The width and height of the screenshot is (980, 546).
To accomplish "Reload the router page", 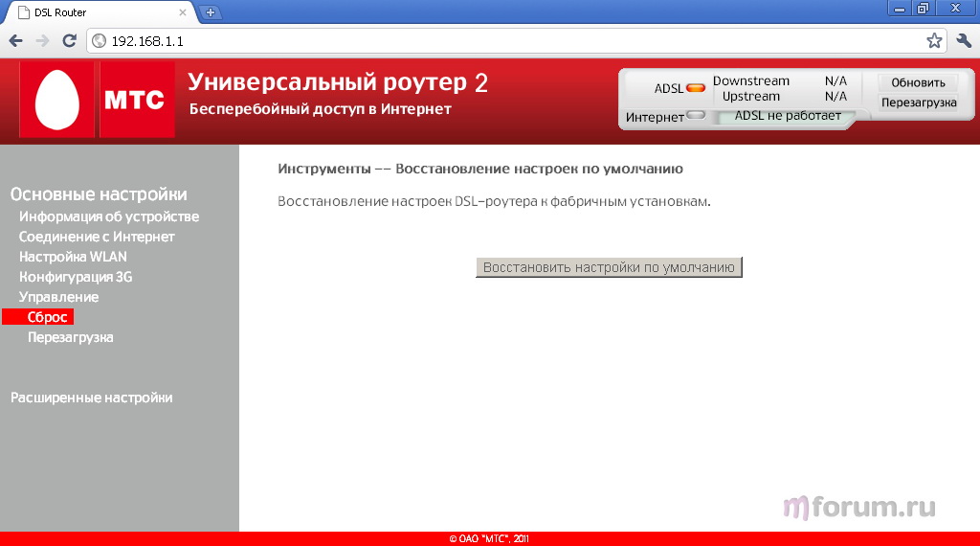I will [69, 41].
